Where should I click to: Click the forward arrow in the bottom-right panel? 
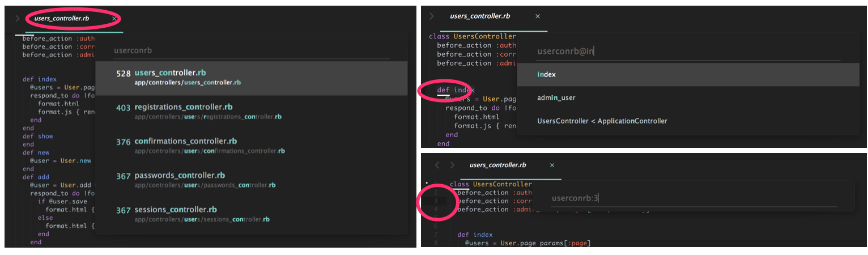pos(452,165)
